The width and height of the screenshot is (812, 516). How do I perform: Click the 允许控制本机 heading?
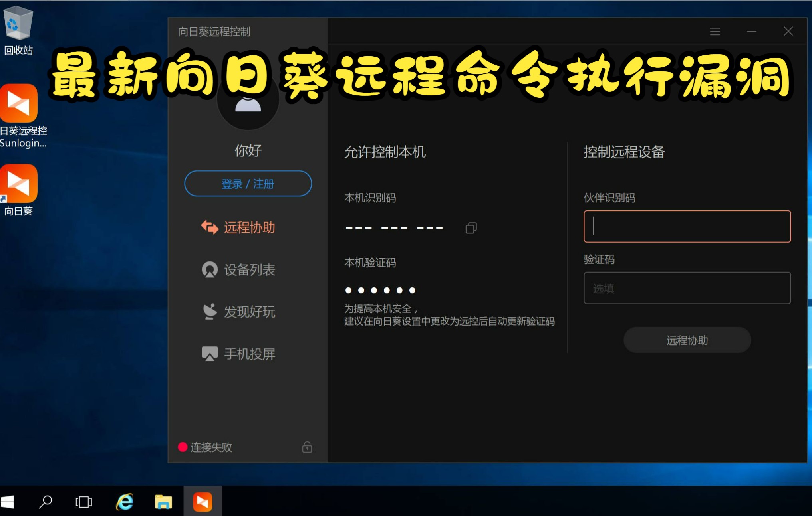tap(385, 152)
